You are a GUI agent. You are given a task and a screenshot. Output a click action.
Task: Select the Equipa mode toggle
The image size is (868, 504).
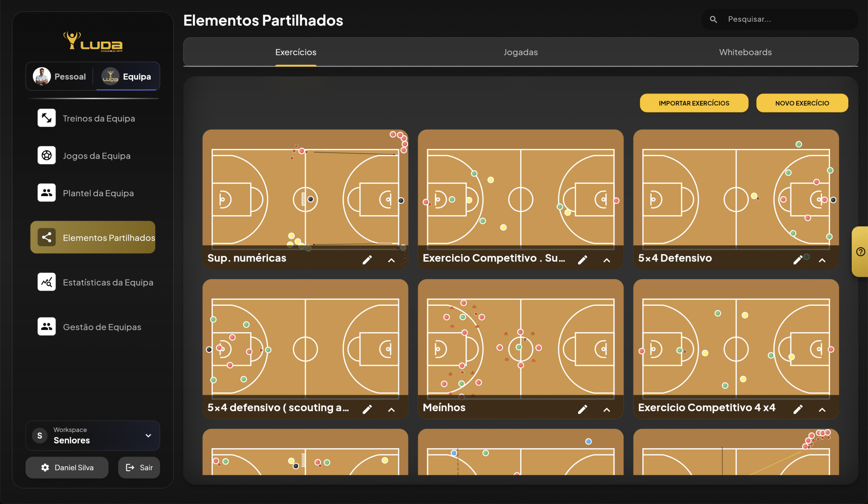[x=127, y=76]
